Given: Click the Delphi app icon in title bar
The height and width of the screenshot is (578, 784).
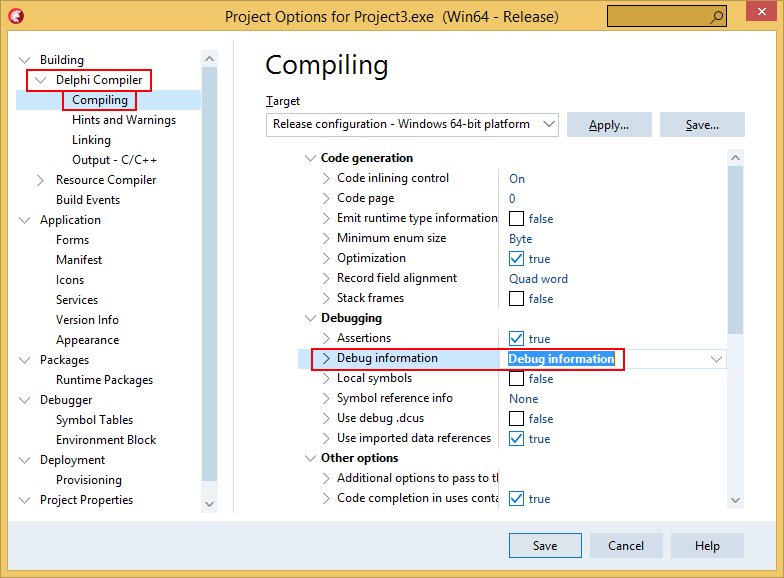Looking at the screenshot, I should [16, 16].
